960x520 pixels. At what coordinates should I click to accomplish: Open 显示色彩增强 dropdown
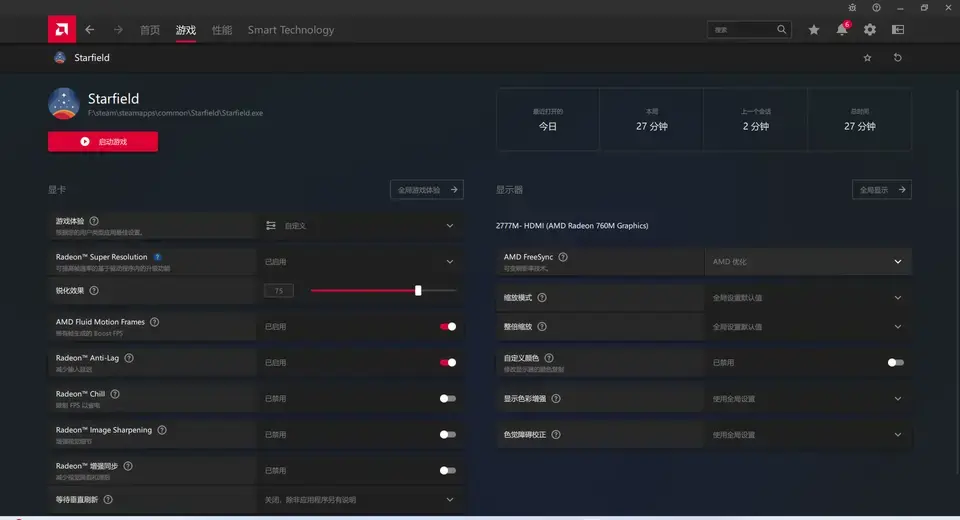(808, 399)
